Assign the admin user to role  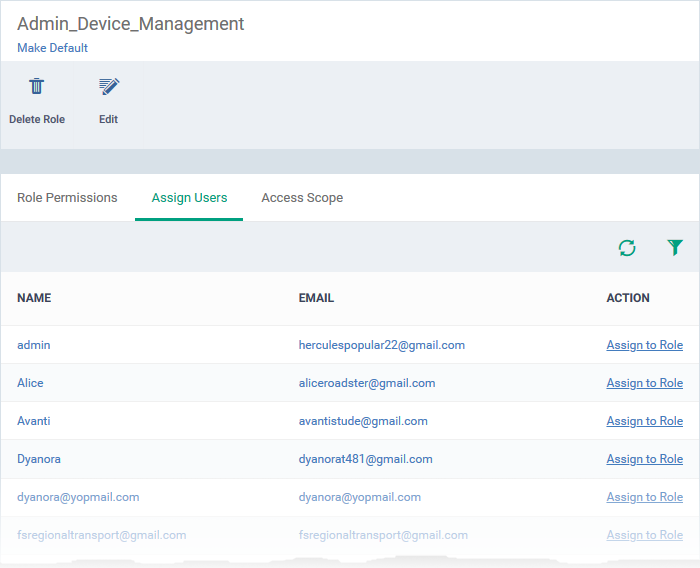pos(644,345)
